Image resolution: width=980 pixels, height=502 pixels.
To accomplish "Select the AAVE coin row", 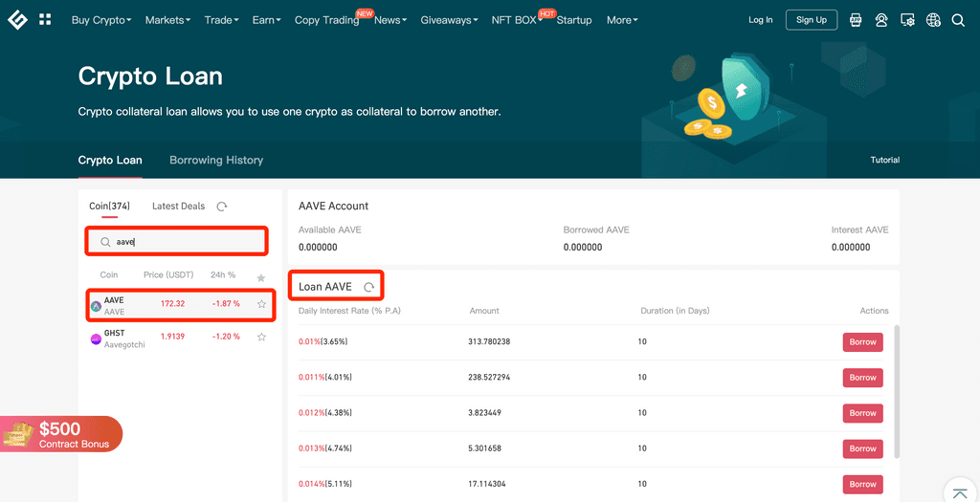I will [181, 305].
